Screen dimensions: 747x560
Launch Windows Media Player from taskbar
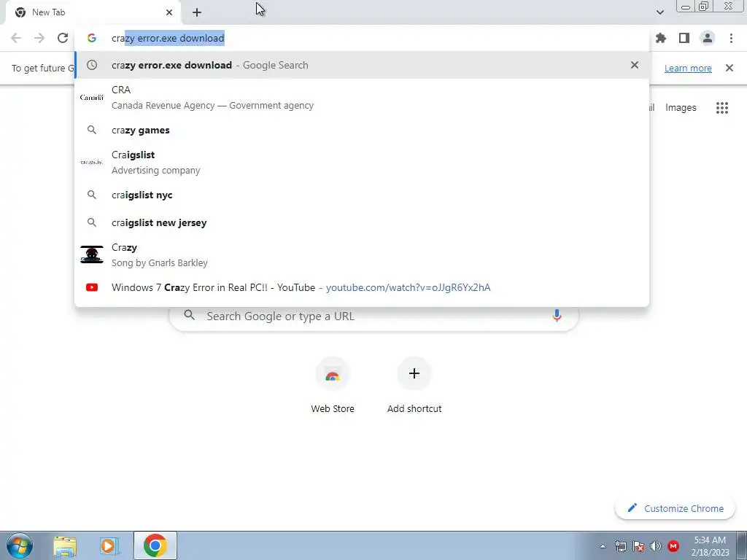pyautogui.click(x=109, y=545)
